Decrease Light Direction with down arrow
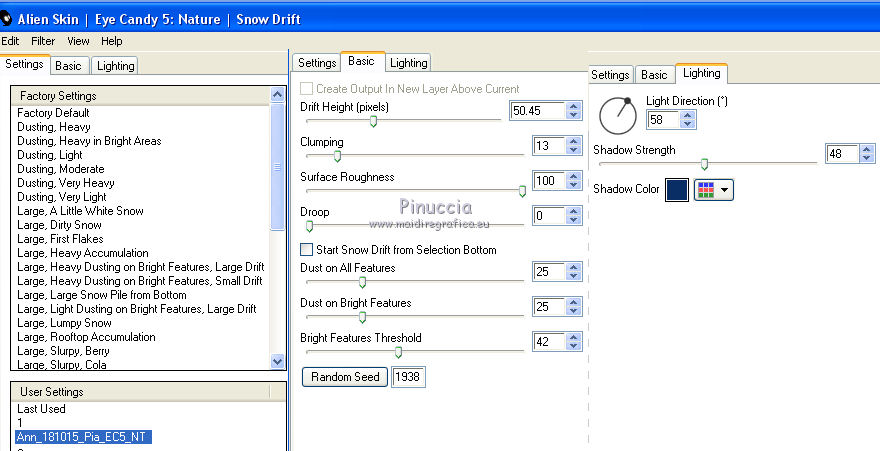Screen dimensions: 880x451 pos(688,123)
